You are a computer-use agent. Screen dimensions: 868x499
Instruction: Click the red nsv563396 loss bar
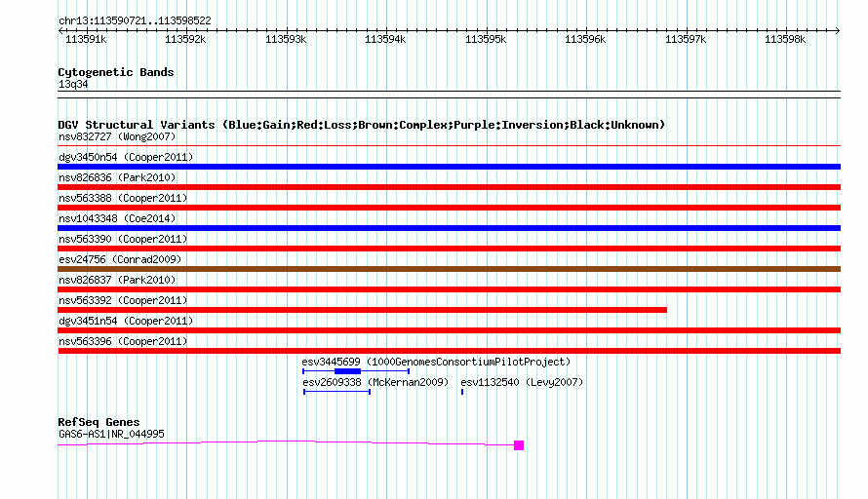click(449, 351)
